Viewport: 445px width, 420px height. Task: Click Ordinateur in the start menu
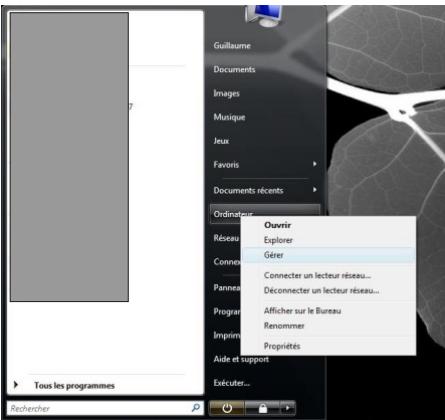coord(265,214)
